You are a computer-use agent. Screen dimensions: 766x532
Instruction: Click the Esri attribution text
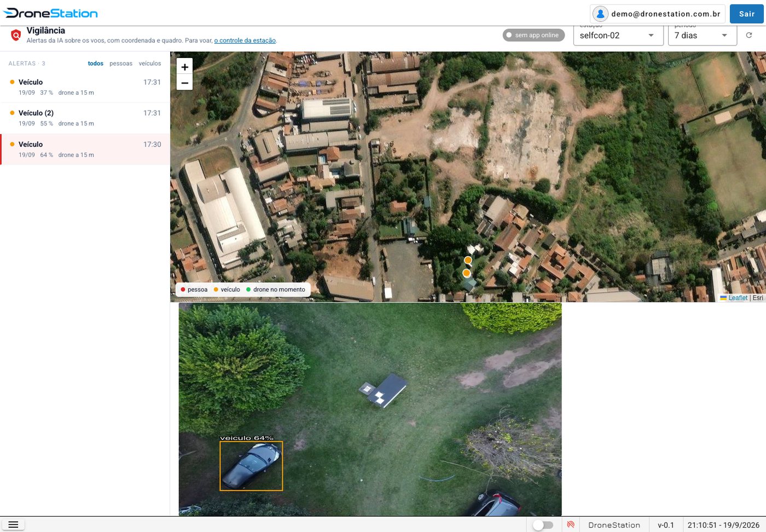[758, 298]
